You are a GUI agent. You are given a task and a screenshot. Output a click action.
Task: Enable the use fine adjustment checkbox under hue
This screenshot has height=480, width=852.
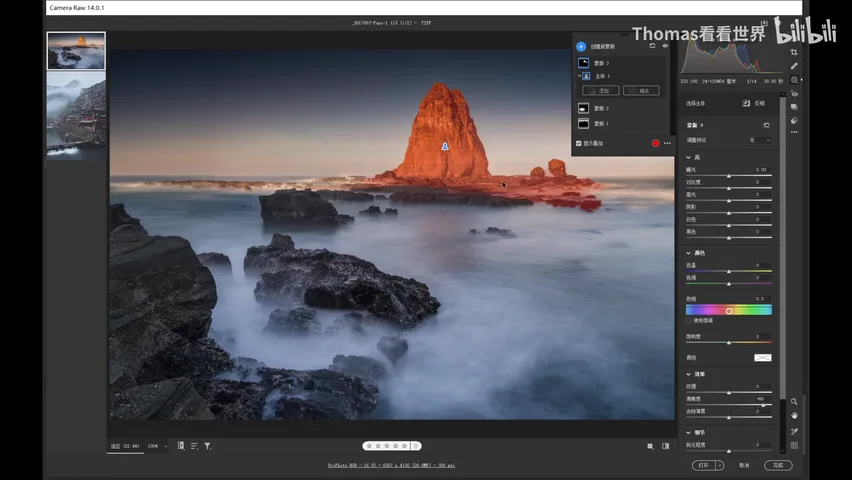tap(688, 321)
